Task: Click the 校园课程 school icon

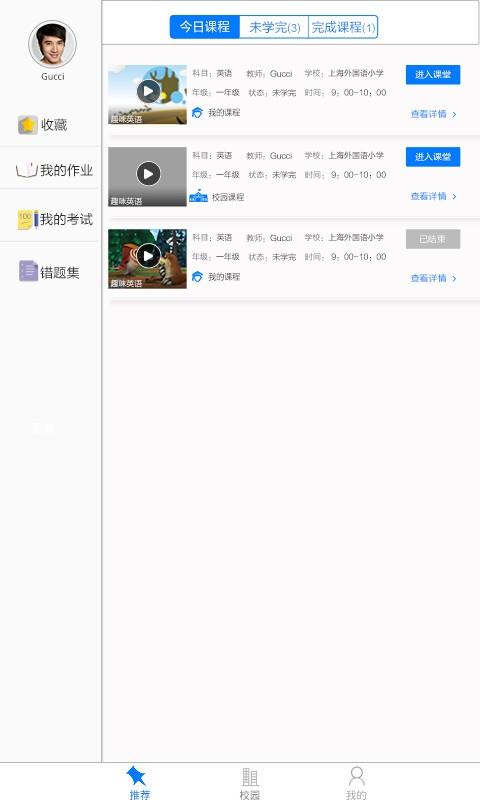Action: pos(198,196)
